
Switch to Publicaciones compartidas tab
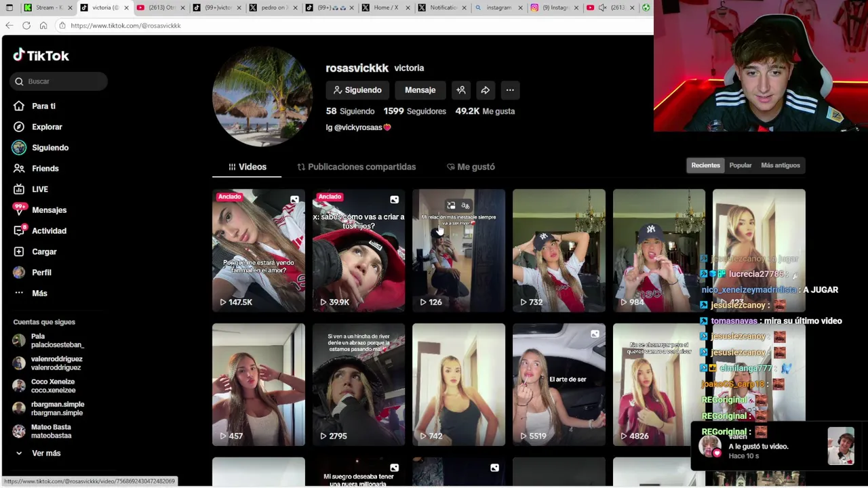[x=356, y=167]
